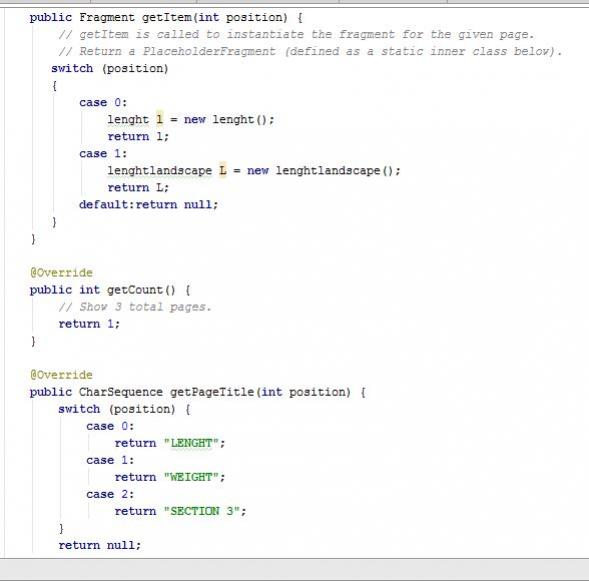
Task: Click "new lenght()" constructor call
Action: pos(229,119)
